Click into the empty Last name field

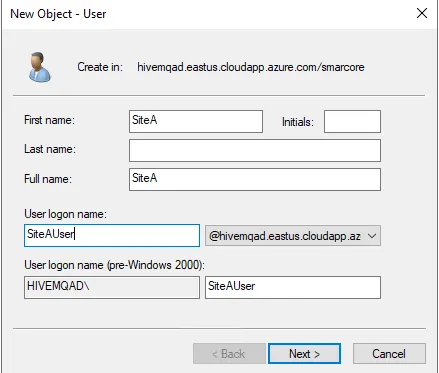255,150
